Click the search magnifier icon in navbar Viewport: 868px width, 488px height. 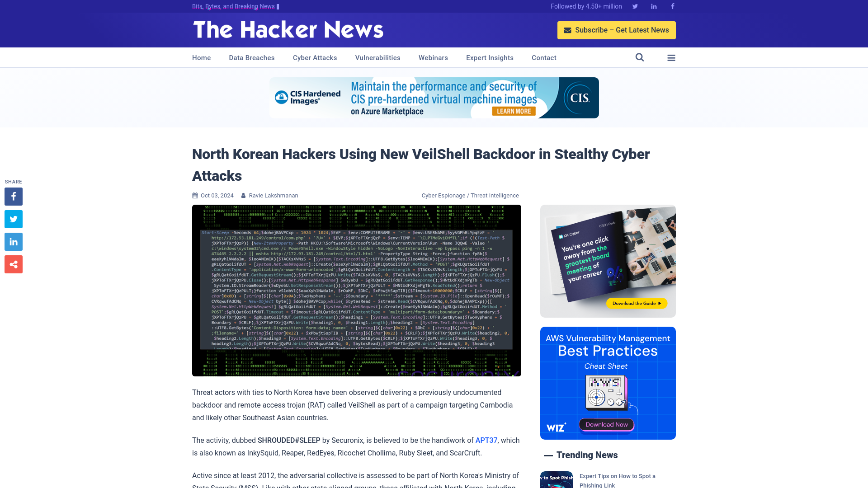pyautogui.click(x=639, y=58)
